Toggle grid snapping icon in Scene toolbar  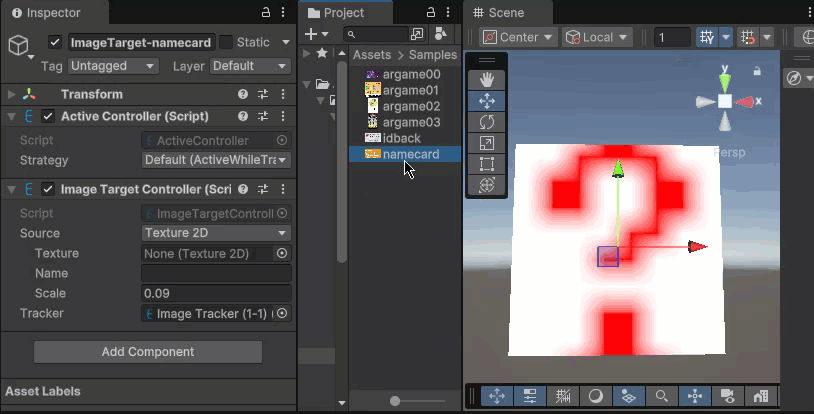click(x=707, y=37)
